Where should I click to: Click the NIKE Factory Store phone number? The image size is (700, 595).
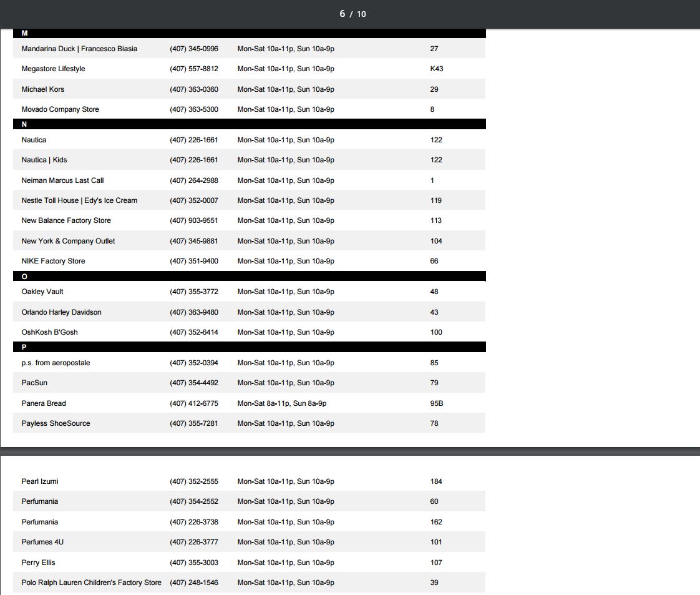(x=194, y=261)
